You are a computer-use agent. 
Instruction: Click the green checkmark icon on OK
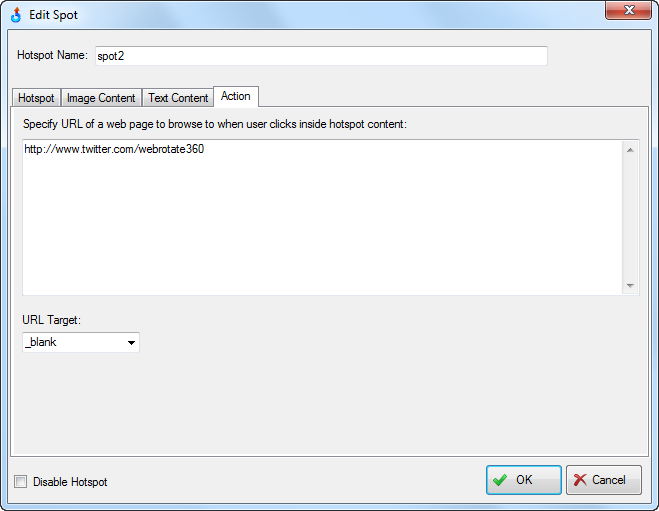(500, 480)
